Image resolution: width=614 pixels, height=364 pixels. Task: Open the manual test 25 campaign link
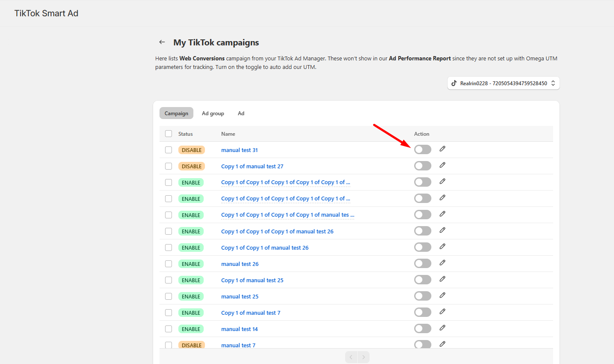240,297
